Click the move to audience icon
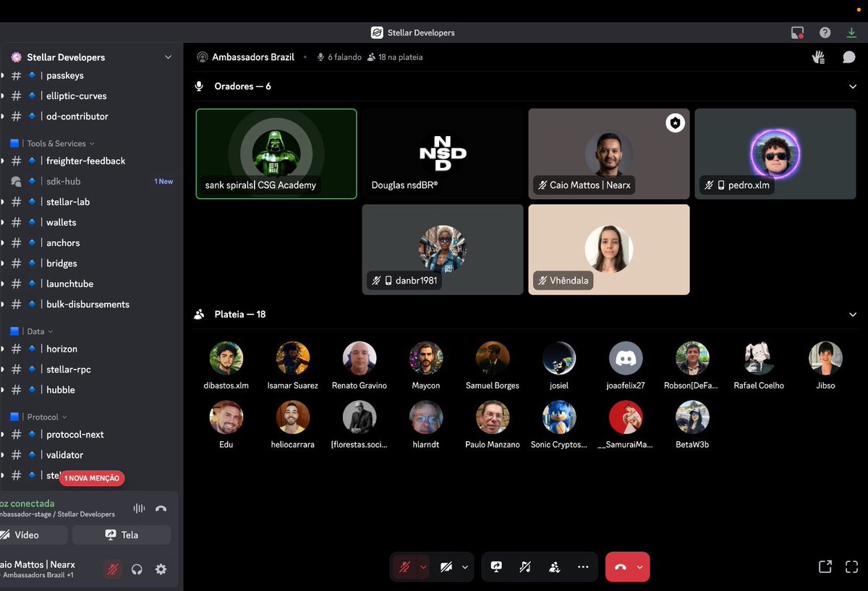868x591 pixels. pos(554,567)
